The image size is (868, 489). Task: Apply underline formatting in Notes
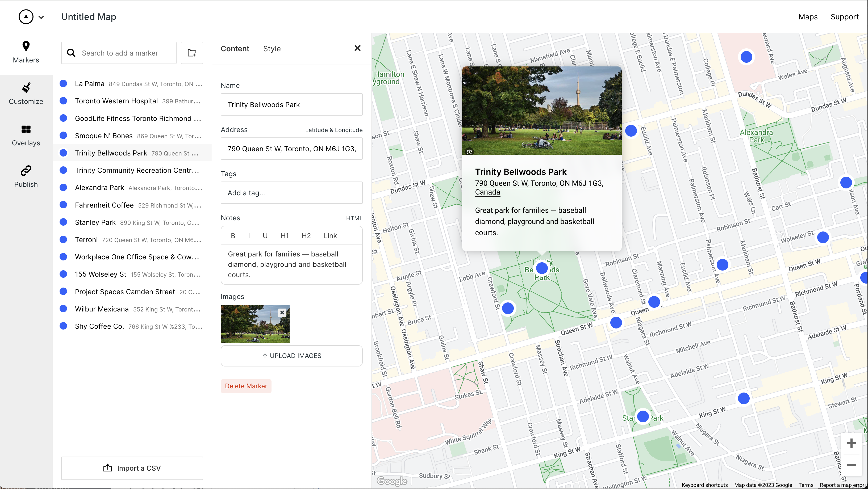265,236
